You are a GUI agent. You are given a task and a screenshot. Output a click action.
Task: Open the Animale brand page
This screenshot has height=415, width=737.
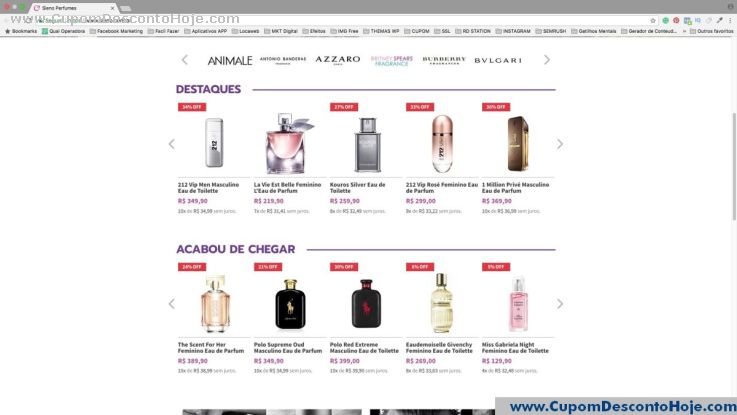pyautogui.click(x=230, y=61)
